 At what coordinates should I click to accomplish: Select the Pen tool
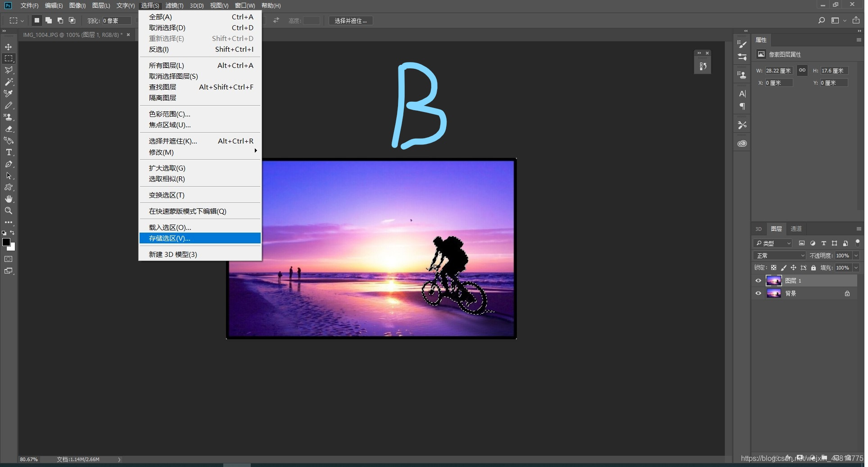pos(9,164)
